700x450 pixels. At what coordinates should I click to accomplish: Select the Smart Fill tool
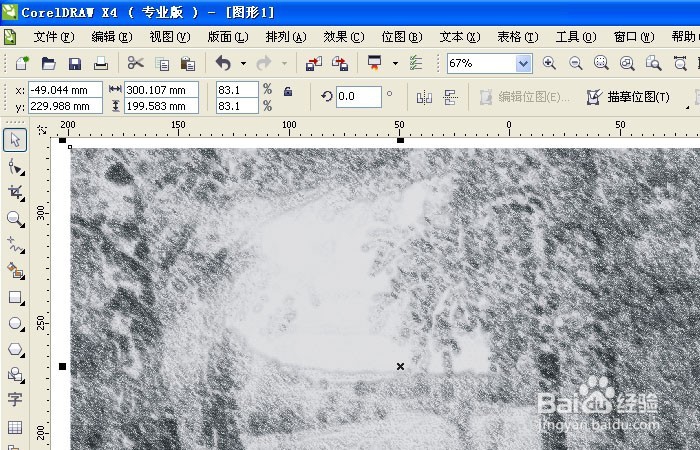point(16,271)
